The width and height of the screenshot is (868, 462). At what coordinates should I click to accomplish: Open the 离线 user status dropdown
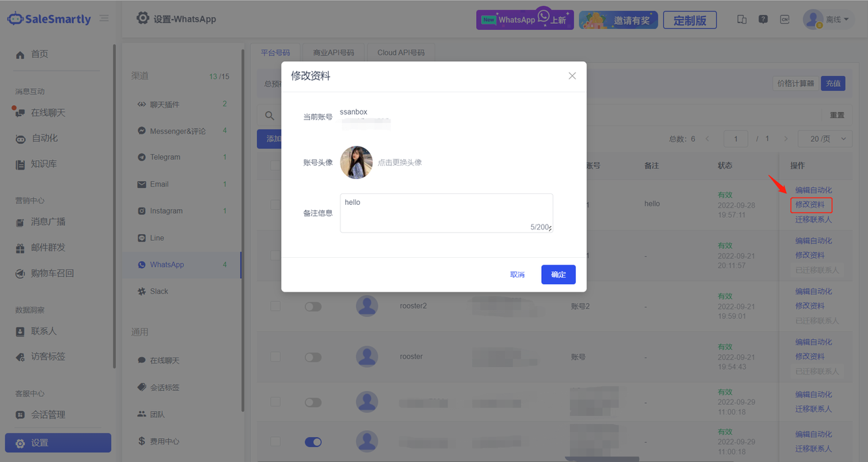(x=827, y=20)
